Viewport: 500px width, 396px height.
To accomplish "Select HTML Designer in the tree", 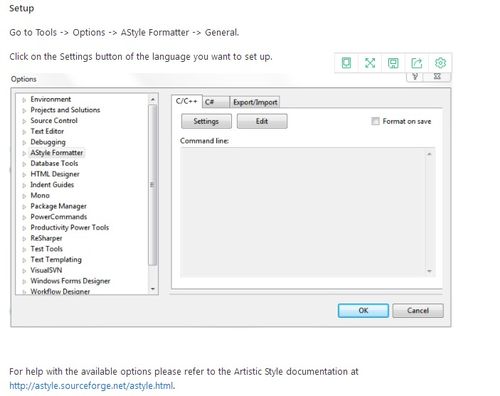I will tap(55, 174).
